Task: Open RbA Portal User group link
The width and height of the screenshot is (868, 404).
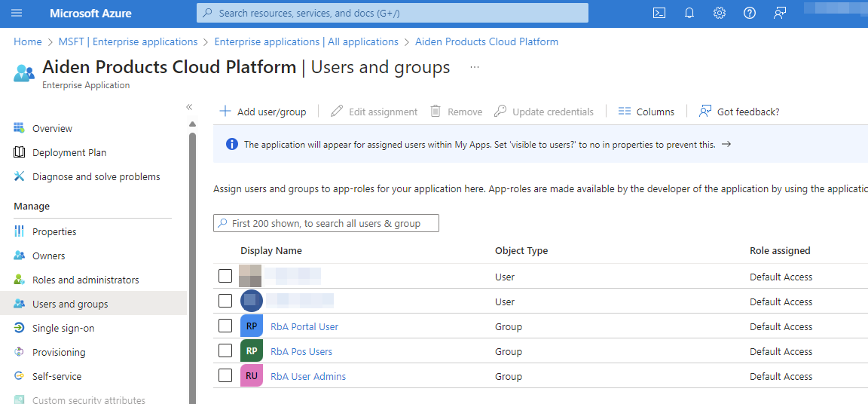Action: [x=304, y=326]
